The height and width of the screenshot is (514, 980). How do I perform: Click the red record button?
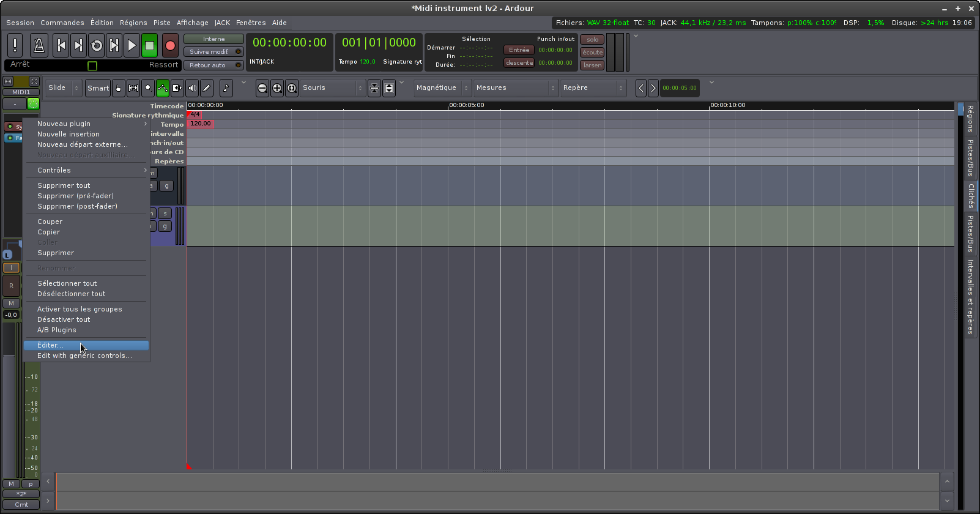[170, 45]
